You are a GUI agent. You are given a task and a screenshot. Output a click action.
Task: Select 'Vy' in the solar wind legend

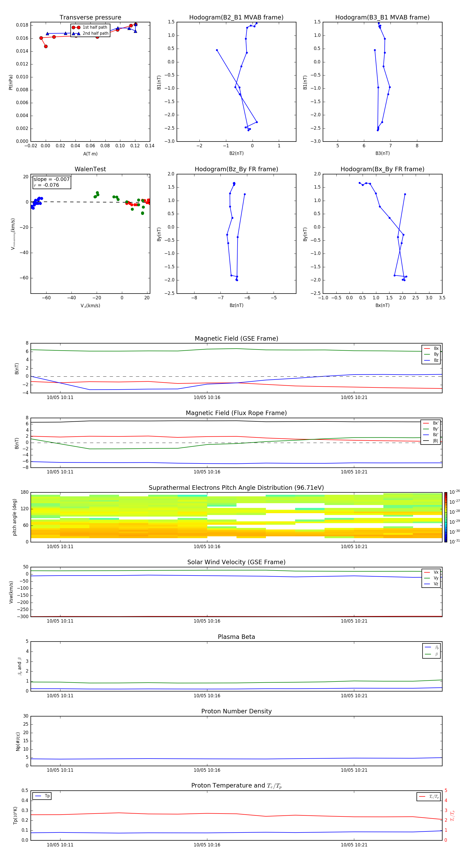[431, 578]
